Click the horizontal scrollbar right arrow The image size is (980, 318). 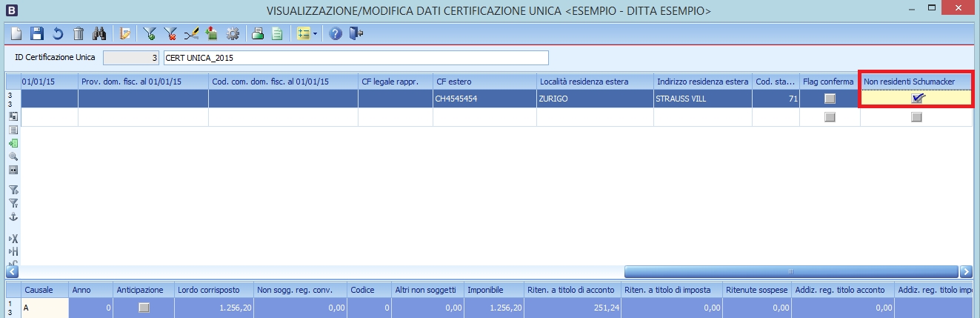pos(966,271)
